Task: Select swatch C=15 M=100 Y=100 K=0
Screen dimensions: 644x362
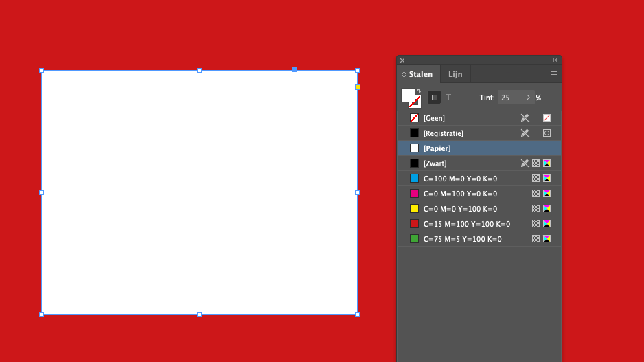Action: 479,224
